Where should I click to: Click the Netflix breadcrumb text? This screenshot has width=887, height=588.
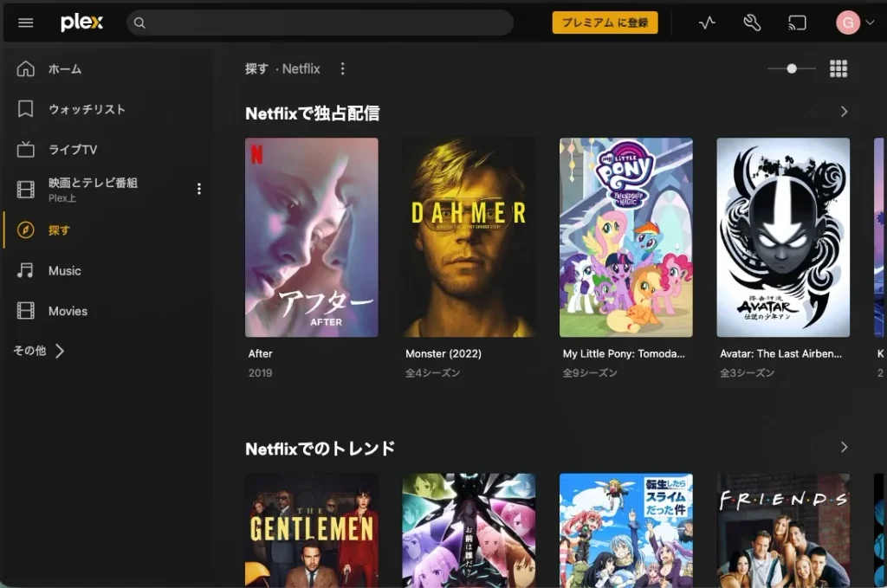(x=301, y=68)
